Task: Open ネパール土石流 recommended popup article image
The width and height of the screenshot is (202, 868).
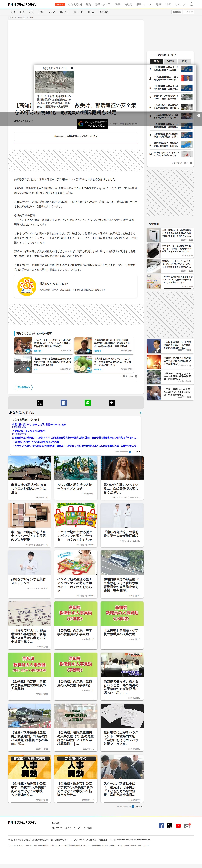Action: [x=55, y=82]
